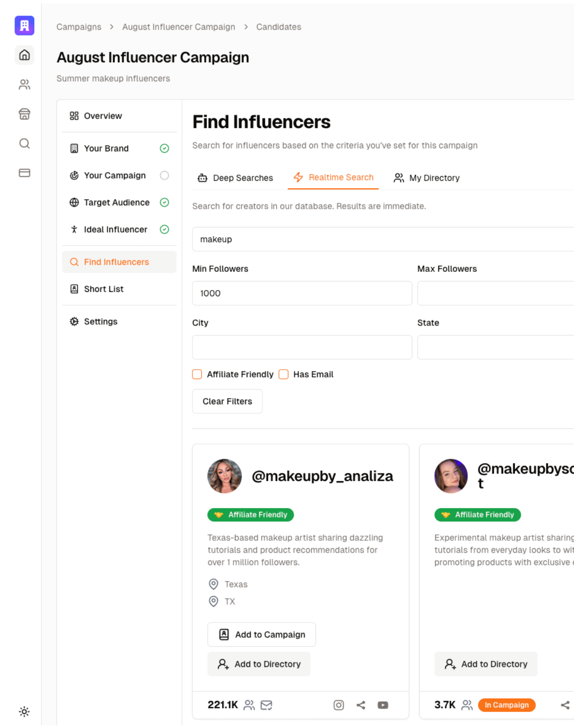Click the Ideal Influencer completed check icon
Image resolution: width=574 pixels, height=728 pixels.
[164, 230]
